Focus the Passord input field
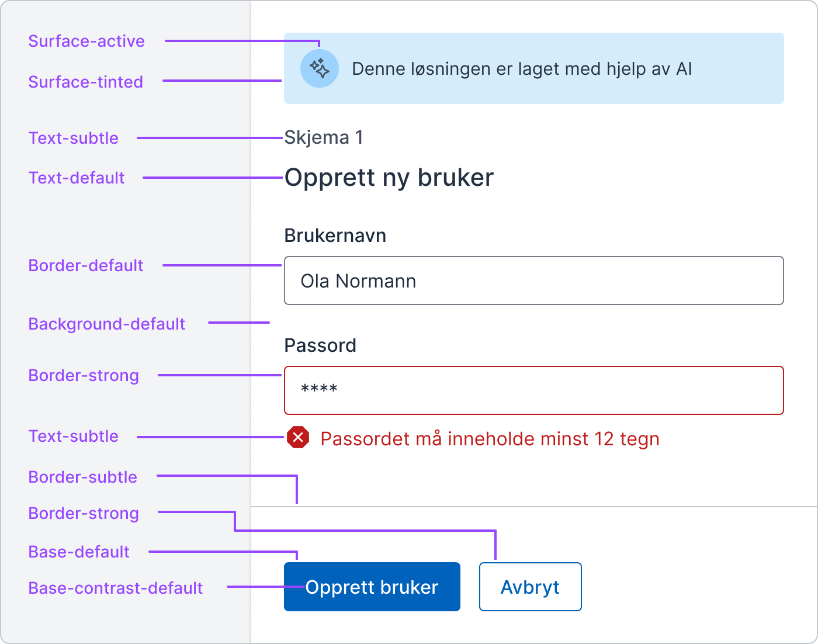The image size is (818, 644). pyautogui.click(x=534, y=390)
